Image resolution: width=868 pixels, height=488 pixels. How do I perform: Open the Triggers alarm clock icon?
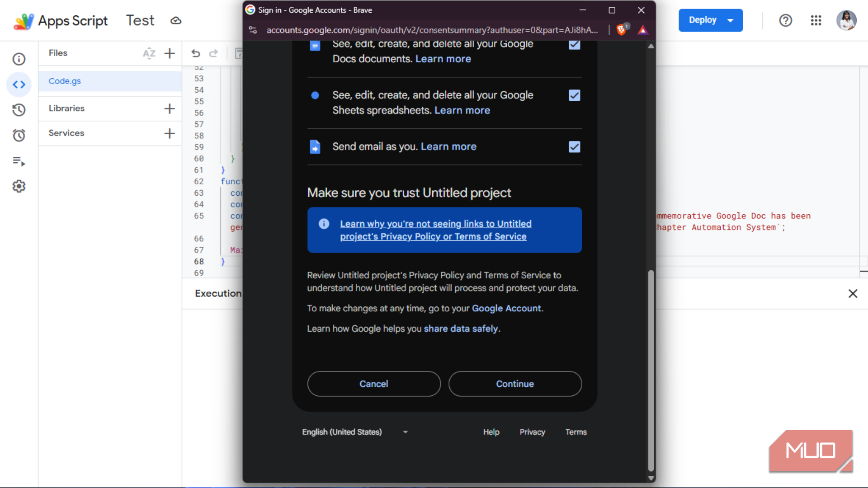19,135
